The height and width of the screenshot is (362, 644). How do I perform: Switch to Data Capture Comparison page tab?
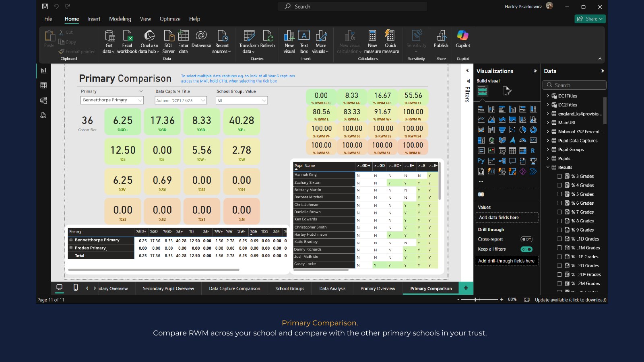click(x=235, y=288)
